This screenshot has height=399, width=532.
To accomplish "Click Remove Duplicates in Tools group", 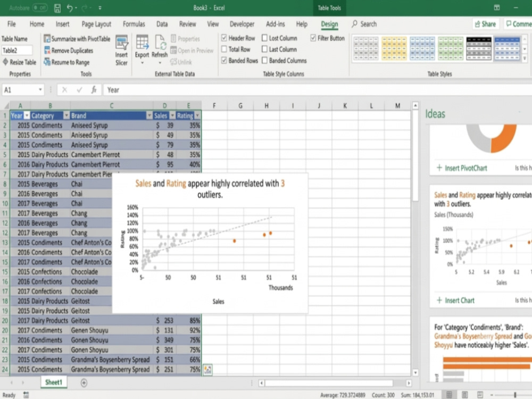I will coord(69,51).
